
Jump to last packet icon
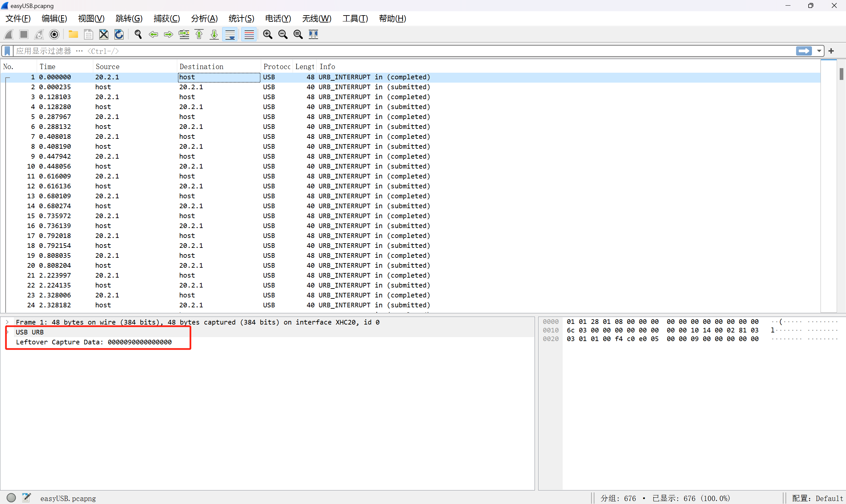[x=214, y=34]
